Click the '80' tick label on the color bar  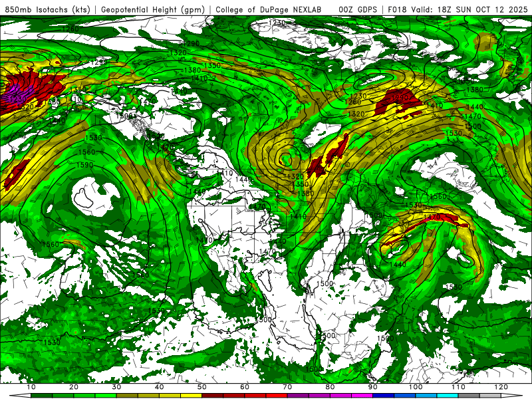click(330, 387)
